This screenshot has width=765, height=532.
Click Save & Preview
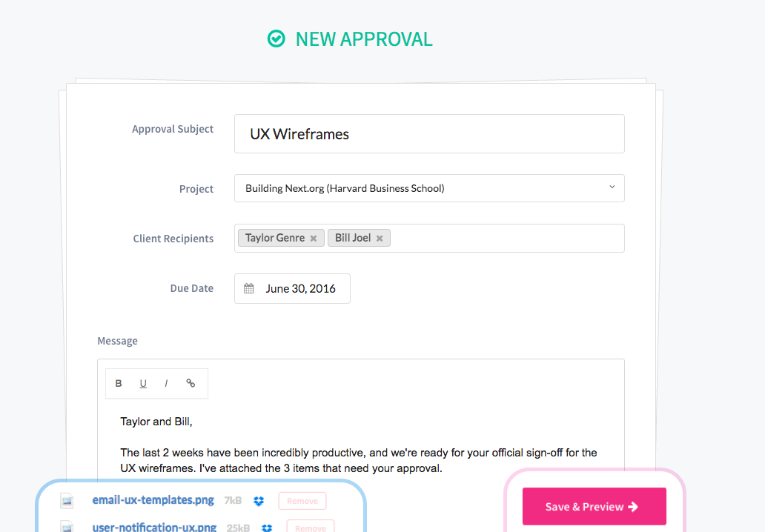click(594, 505)
